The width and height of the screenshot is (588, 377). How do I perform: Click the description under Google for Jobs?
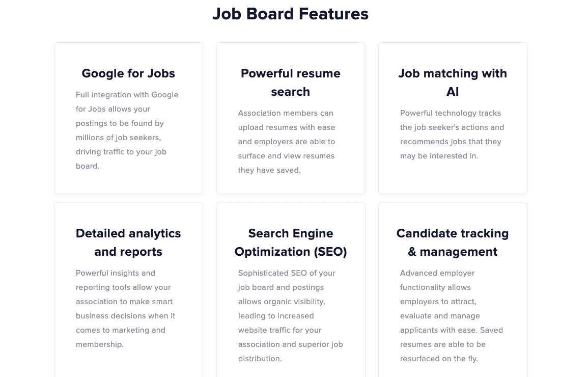(127, 130)
